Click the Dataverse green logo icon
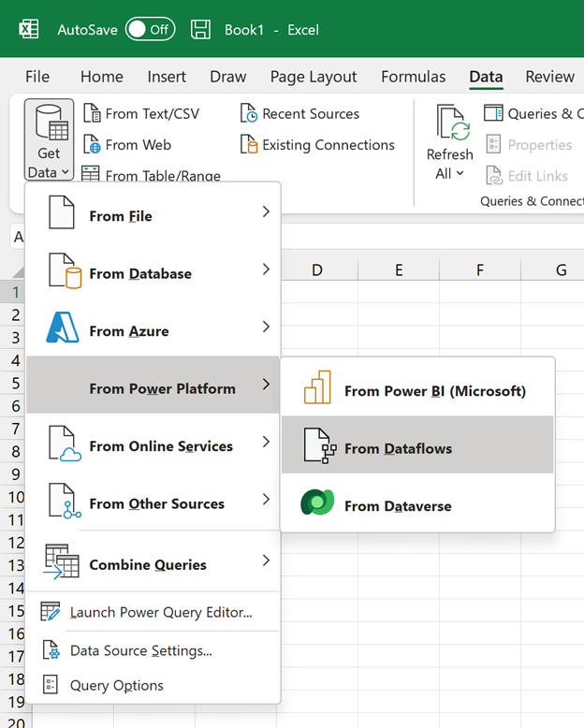Image resolution: width=584 pixels, height=728 pixels. tap(317, 502)
